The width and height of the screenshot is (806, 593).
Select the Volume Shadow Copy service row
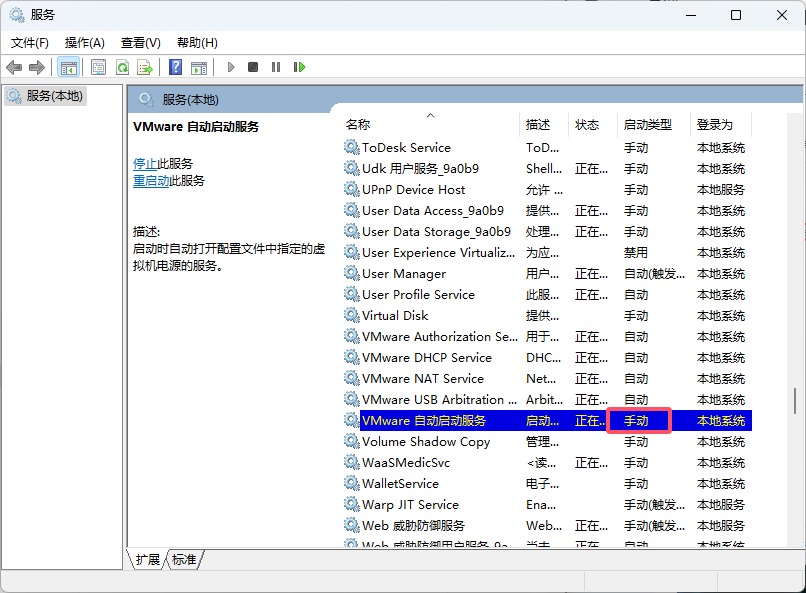click(426, 442)
